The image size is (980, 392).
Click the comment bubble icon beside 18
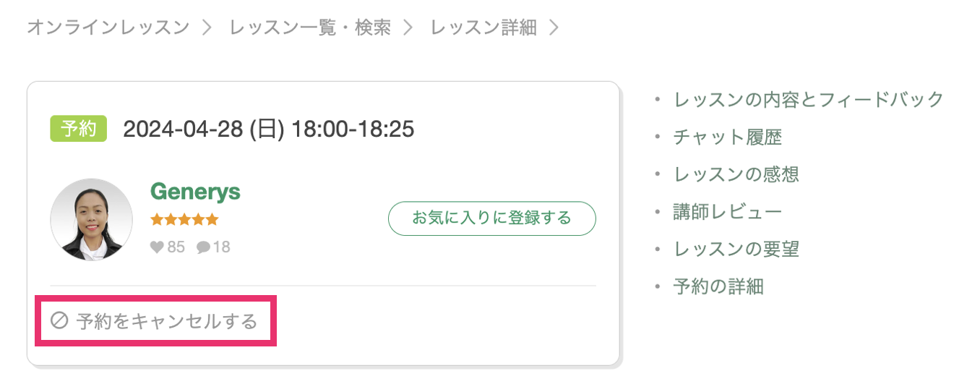coord(203,247)
